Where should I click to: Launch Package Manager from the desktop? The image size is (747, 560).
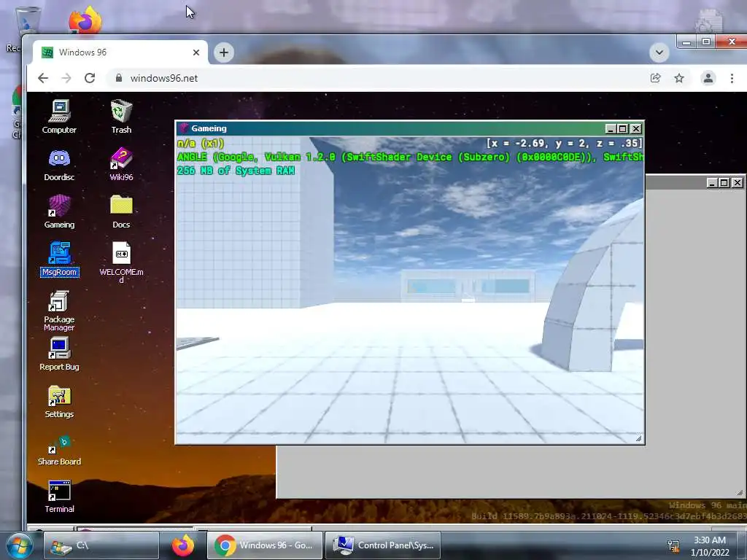(59, 311)
